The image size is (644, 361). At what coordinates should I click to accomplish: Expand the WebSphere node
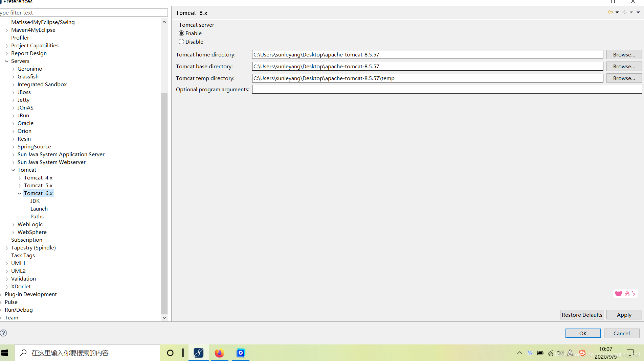point(13,232)
